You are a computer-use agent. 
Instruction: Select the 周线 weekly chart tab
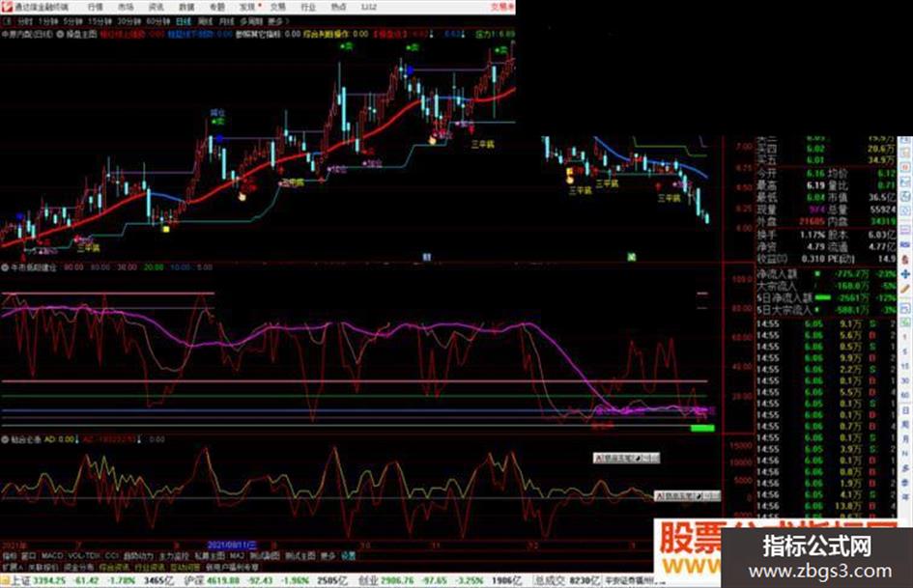[x=206, y=21]
